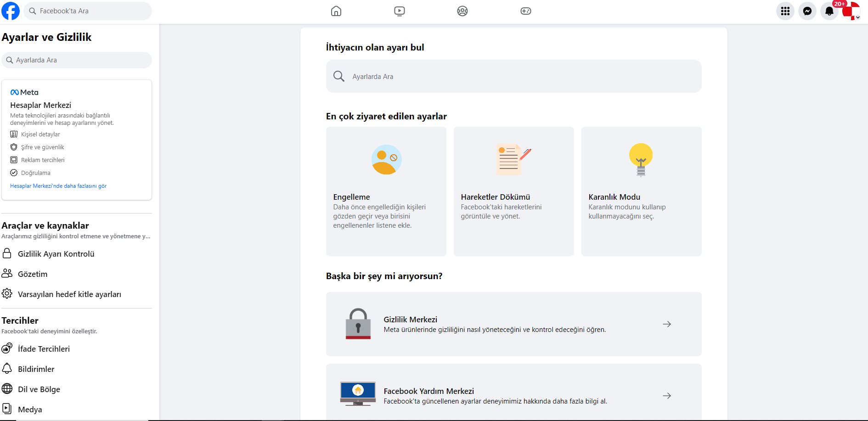Open Messenger chats
This screenshot has height=421, width=868.
pyautogui.click(x=807, y=11)
